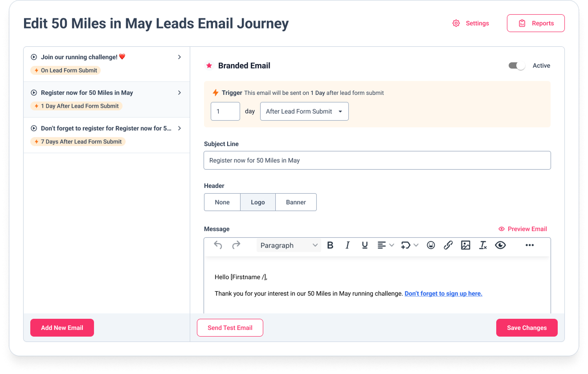
Task: Expand Register now for 50 Miles chevron
Action: click(x=180, y=93)
